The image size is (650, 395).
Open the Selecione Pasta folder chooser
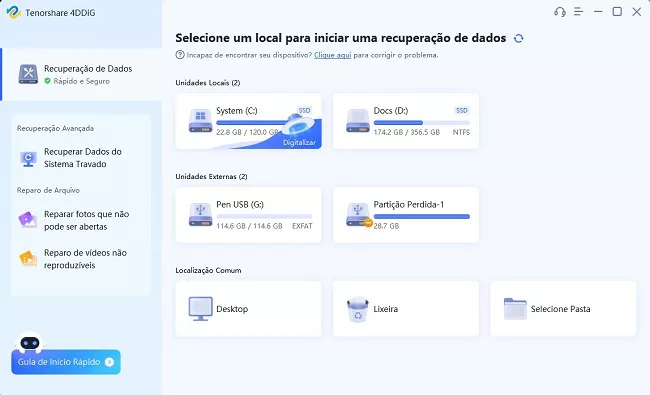click(563, 309)
